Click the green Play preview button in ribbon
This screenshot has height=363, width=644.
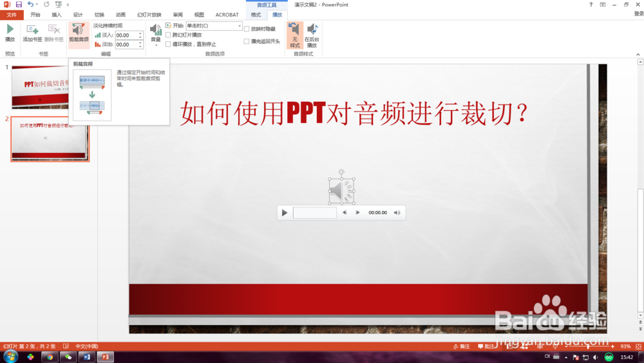(10, 33)
